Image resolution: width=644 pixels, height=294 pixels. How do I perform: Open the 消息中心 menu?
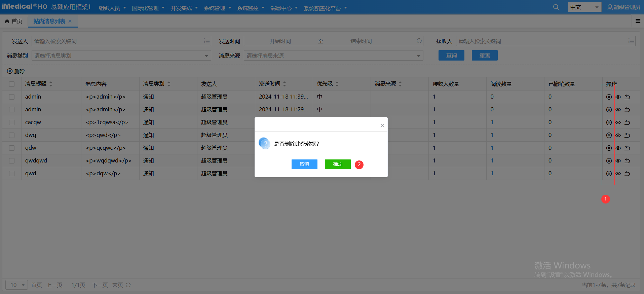tap(284, 8)
